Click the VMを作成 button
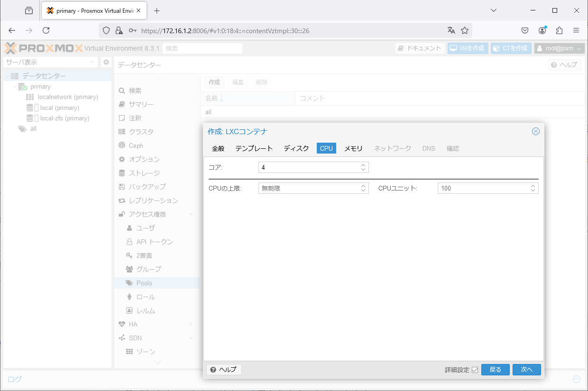 pyautogui.click(x=468, y=48)
